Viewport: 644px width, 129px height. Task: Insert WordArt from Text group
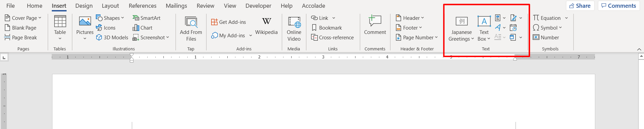(498, 28)
